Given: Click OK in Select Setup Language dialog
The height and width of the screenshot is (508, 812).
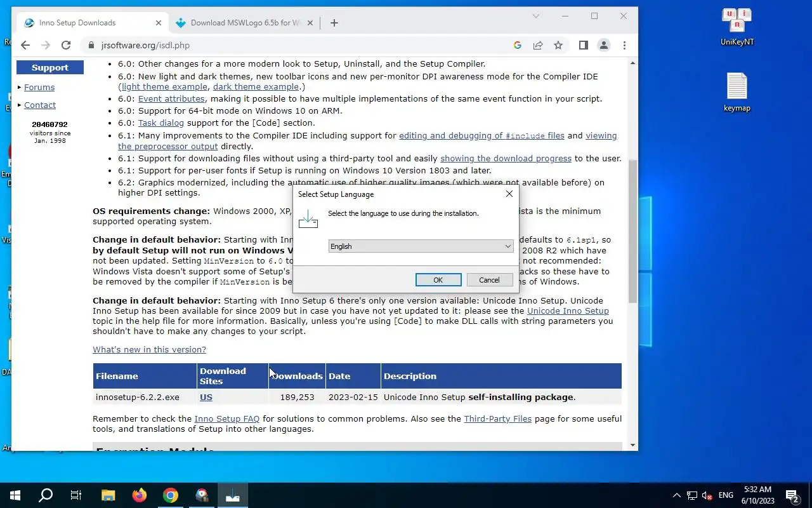Looking at the screenshot, I should pos(438,280).
